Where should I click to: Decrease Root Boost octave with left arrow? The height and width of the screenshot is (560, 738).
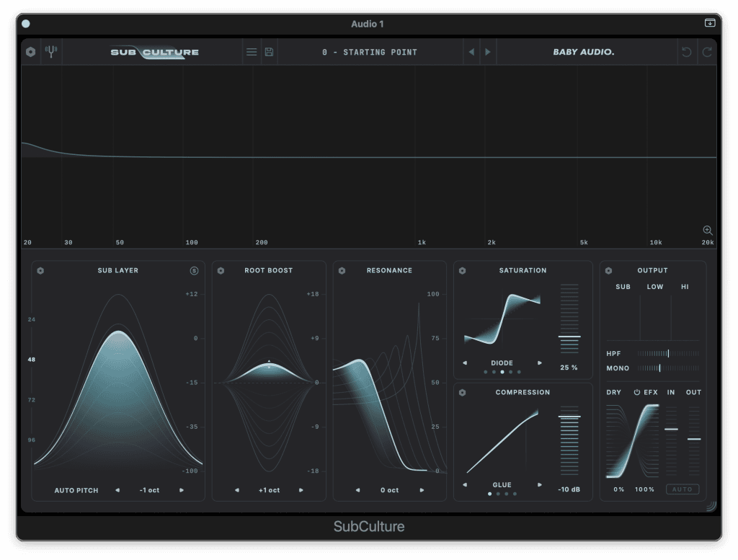click(237, 490)
